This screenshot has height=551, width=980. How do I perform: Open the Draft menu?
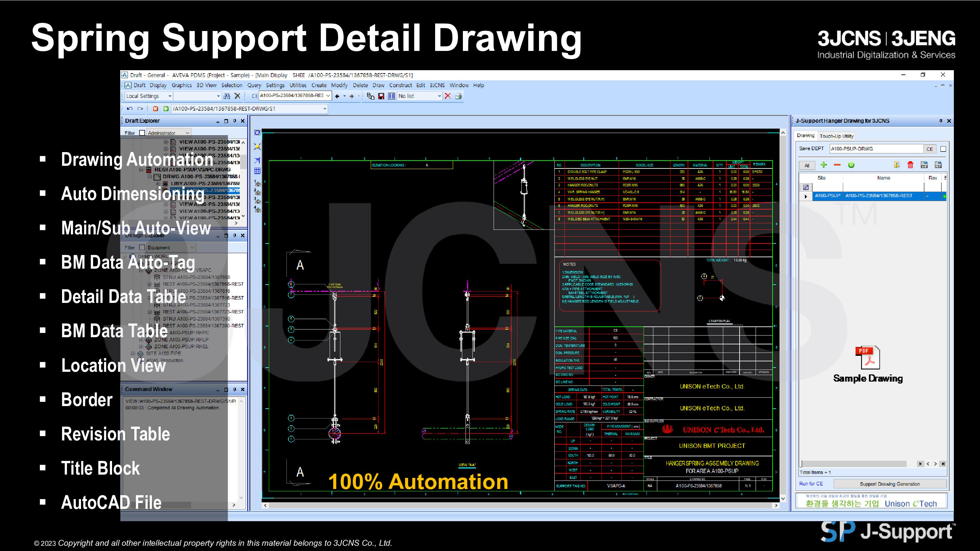tap(139, 85)
